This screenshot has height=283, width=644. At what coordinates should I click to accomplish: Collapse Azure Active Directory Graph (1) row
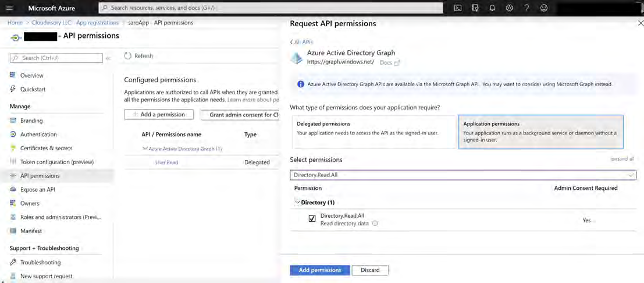tap(145, 148)
